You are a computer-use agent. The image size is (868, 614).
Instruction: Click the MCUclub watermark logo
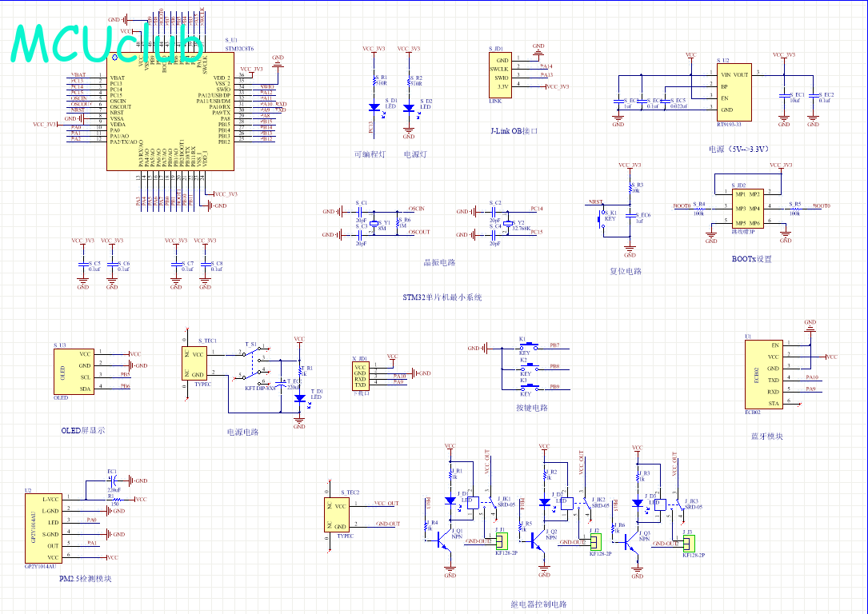[x=107, y=44]
